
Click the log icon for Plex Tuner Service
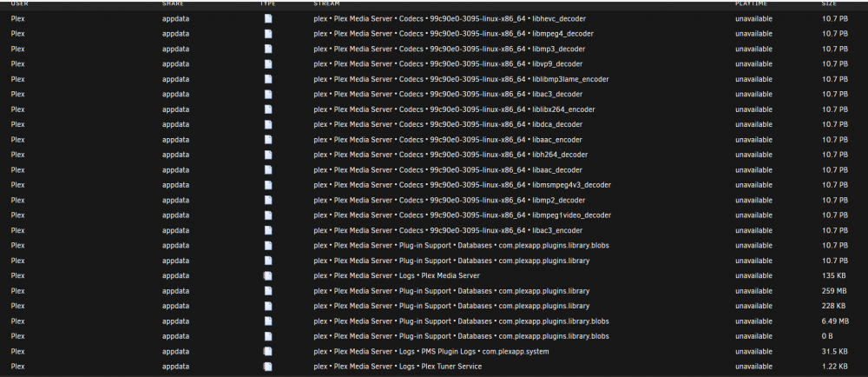268,367
